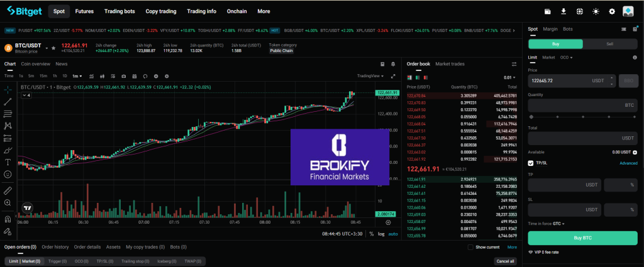Pick the ruler measure tool
The image size is (644, 267).
coord(8,189)
